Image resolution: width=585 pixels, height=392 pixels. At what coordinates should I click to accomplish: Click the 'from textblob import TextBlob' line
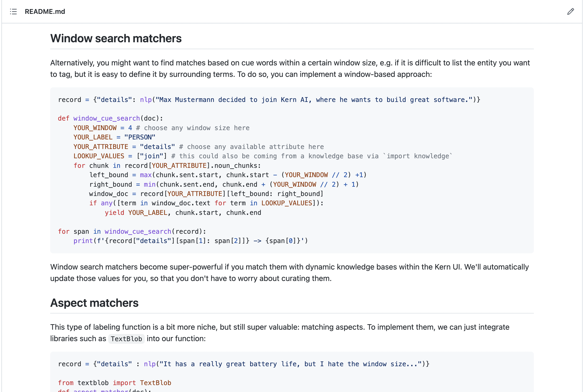pyautogui.click(x=115, y=383)
